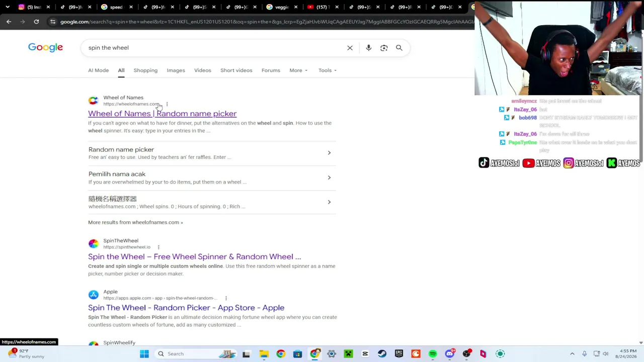Open Settings gear from the taskbar
Image resolution: width=644 pixels, height=362 pixels.
(332, 354)
